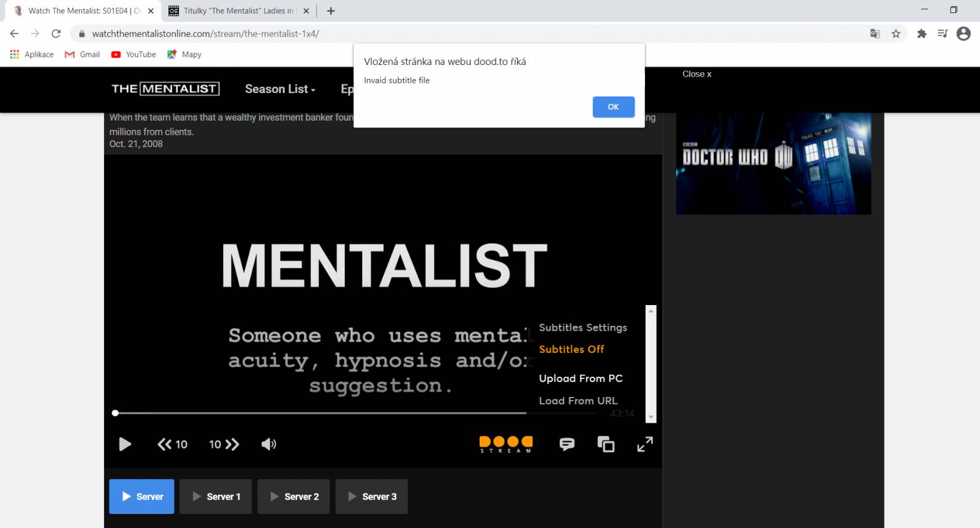Open the translate page icon
Viewport: 980px width, 528px height.
875,34
